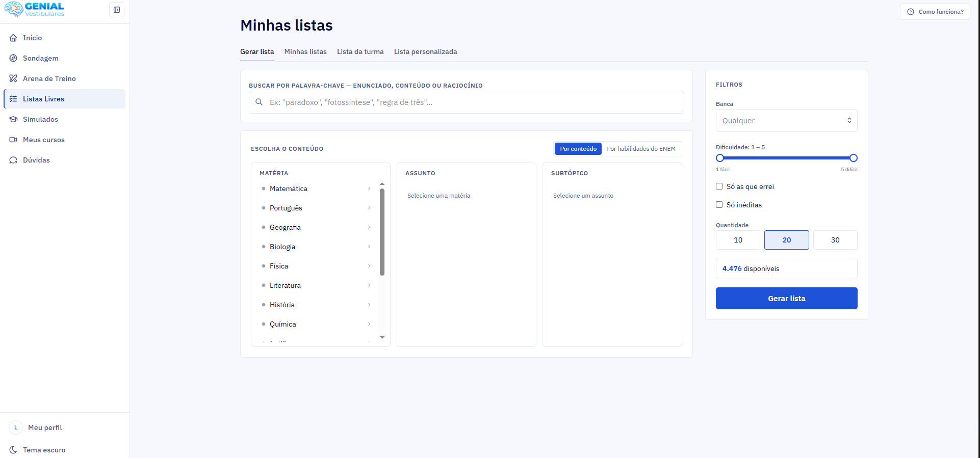
Task: Expand Matemática chevron in Matéria list
Action: (x=369, y=188)
